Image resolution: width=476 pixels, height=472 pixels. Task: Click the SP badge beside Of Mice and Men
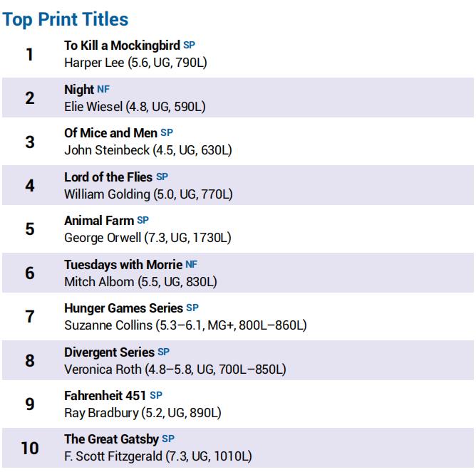[167, 132]
